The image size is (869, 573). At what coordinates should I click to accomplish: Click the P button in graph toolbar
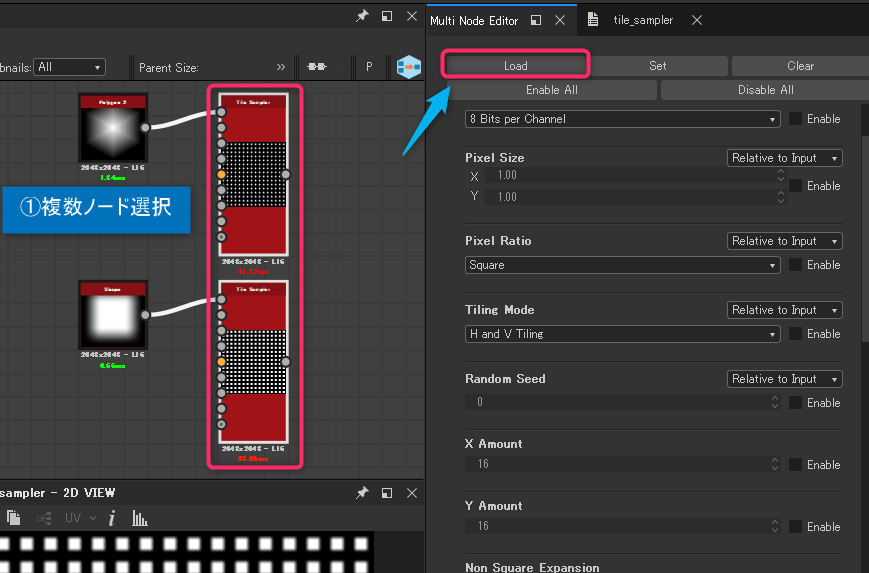[x=369, y=67]
